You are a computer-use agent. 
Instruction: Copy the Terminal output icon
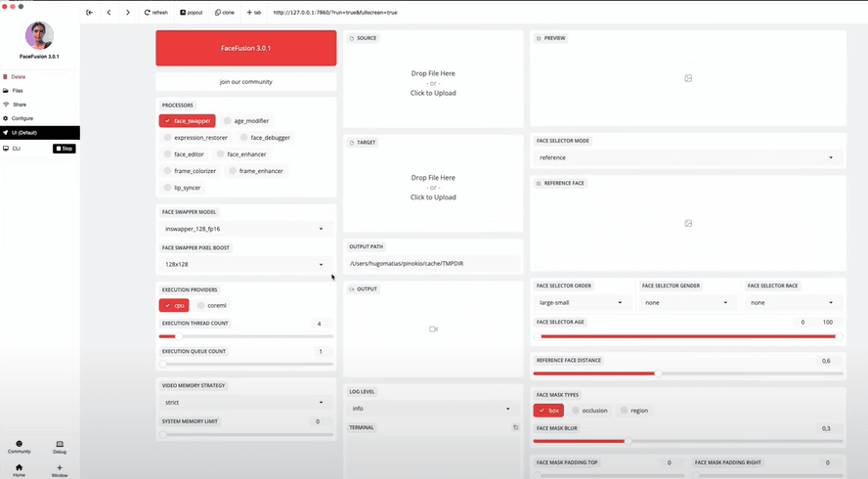point(515,427)
